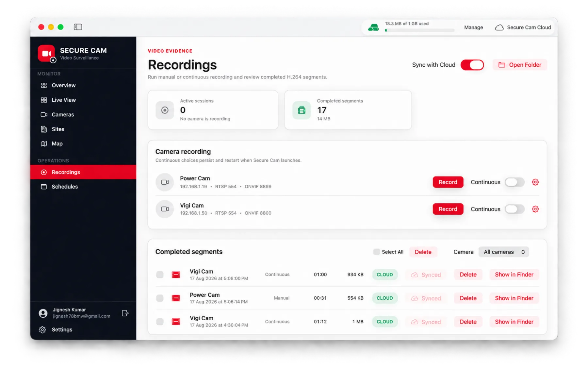Viewport: 588px width, 368px height.
Task: Turn off the Sync with Cloud switch
Action: pyautogui.click(x=472, y=65)
